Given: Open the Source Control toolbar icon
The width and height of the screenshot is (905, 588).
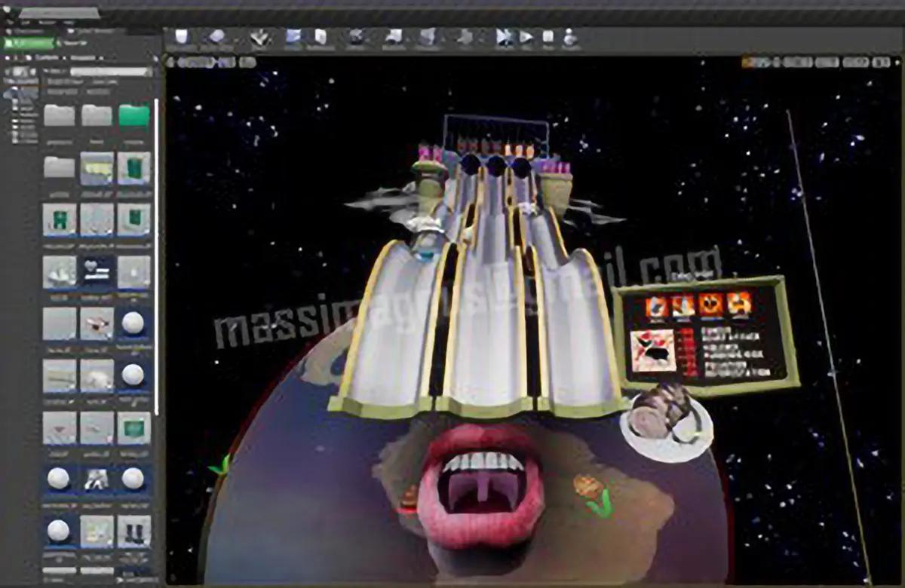Looking at the screenshot, I should click(217, 38).
